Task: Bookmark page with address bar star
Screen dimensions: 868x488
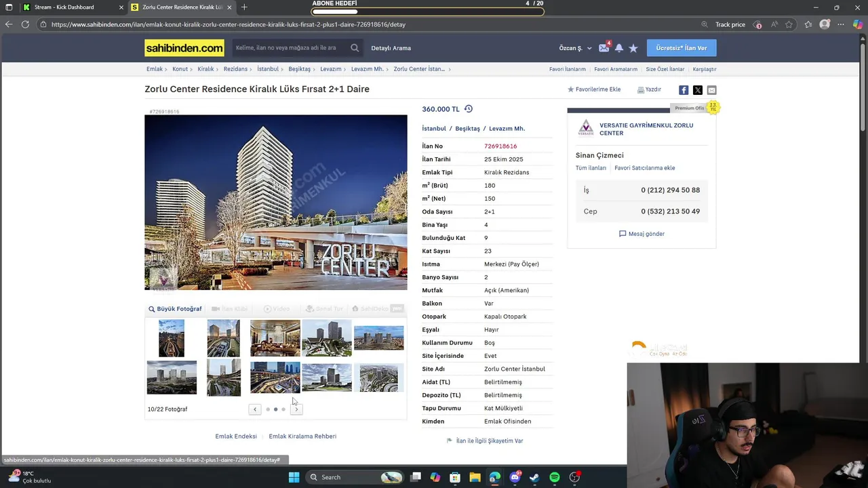Action: pyautogui.click(x=789, y=24)
